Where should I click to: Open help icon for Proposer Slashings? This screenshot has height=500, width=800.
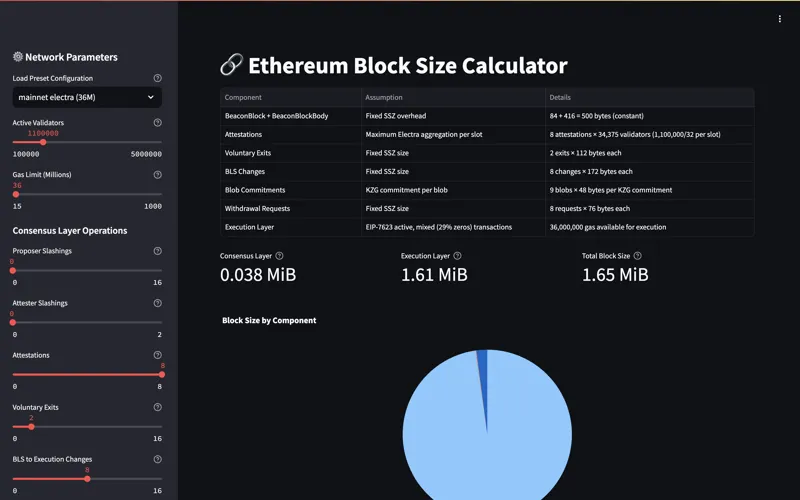(158, 251)
